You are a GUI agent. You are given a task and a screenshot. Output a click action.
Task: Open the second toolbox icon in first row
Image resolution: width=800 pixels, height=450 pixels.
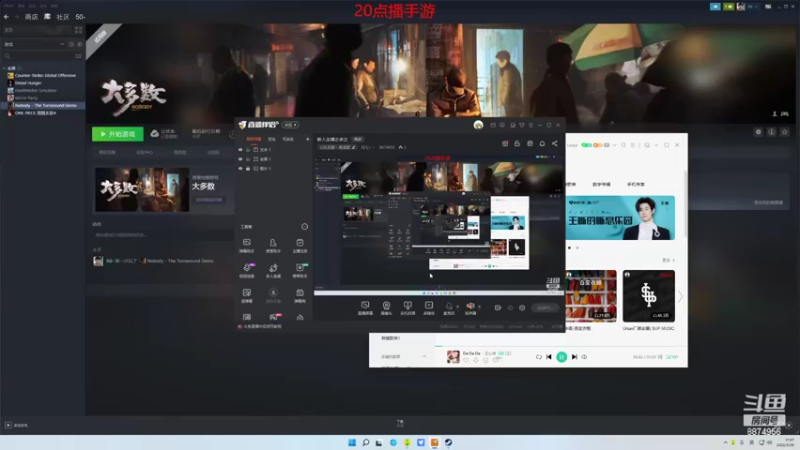tap(273, 245)
